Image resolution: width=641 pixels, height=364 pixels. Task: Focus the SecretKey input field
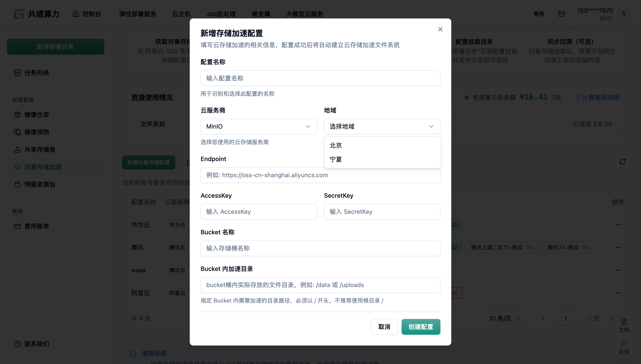tap(382, 212)
